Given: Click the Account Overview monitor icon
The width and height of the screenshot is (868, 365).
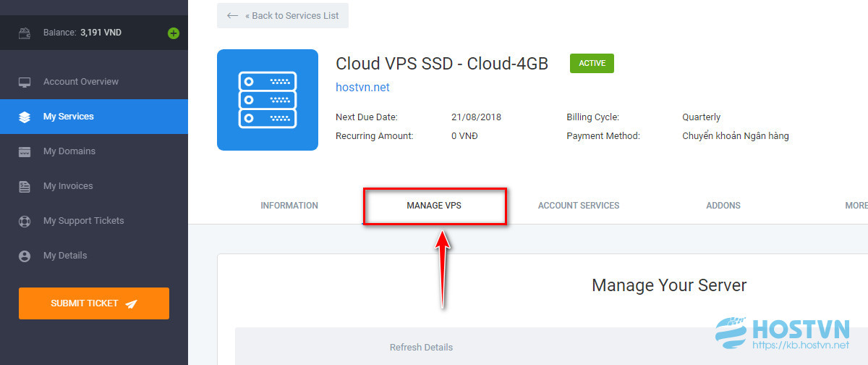Looking at the screenshot, I should (x=25, y=82).
